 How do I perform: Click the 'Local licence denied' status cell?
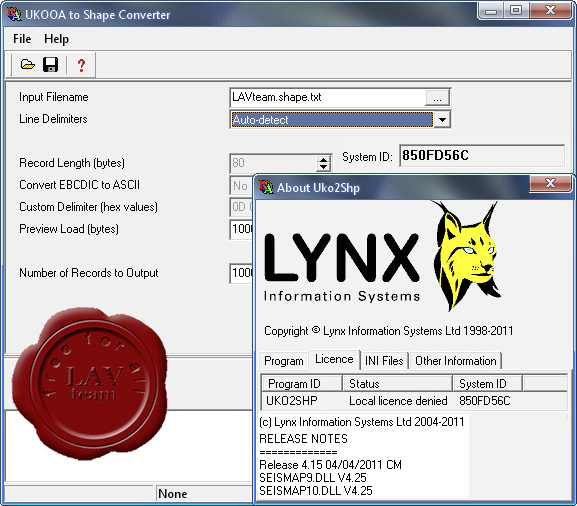(398, 400)
